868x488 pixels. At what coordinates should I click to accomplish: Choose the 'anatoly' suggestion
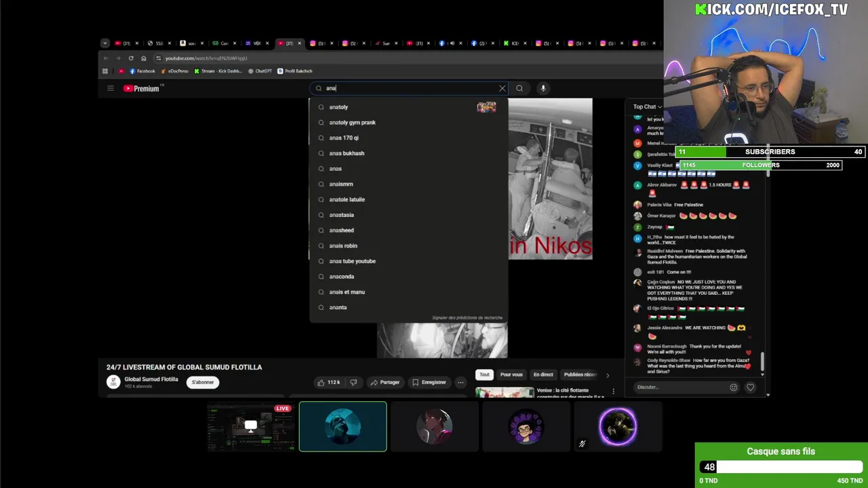(409, 107)
